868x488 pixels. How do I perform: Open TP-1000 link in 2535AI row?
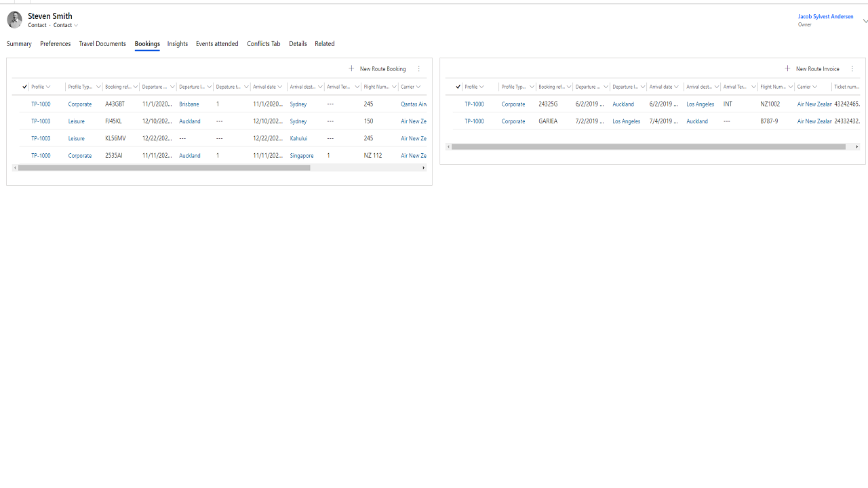41,155
